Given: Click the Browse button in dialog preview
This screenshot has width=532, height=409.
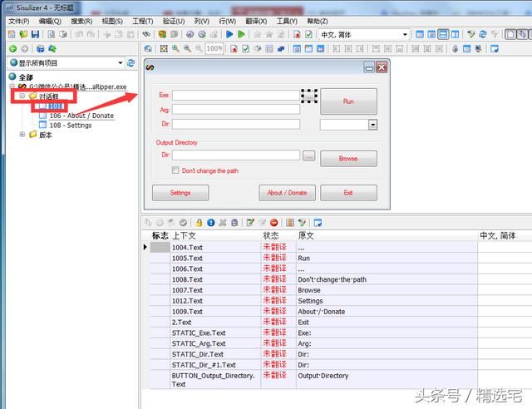Looking at the screenshot, I should [x=348, y=159].
